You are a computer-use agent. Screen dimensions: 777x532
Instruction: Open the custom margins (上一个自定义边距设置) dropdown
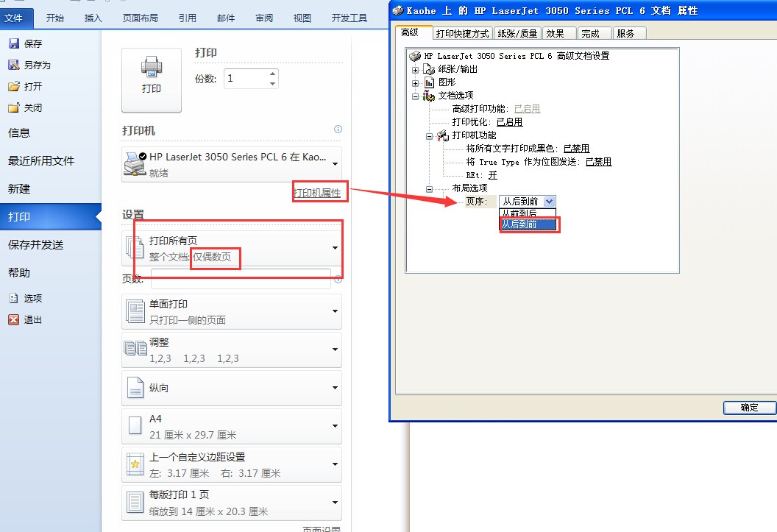[x=336, y=464]
